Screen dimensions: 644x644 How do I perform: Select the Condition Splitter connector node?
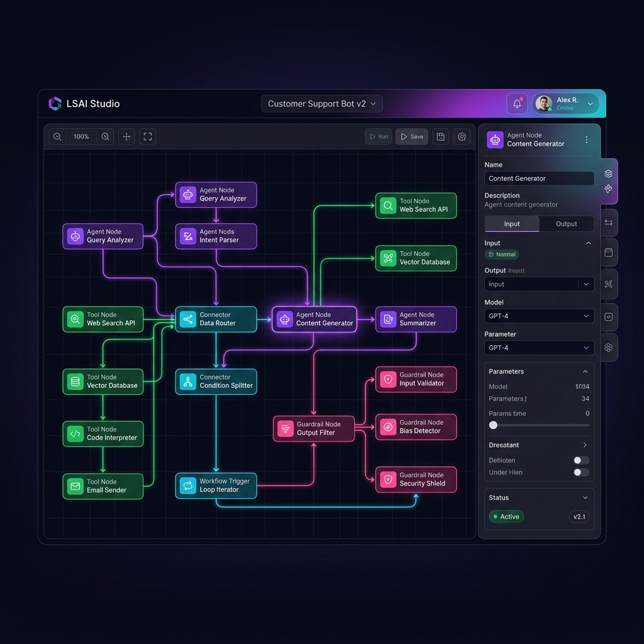[216, 382]
